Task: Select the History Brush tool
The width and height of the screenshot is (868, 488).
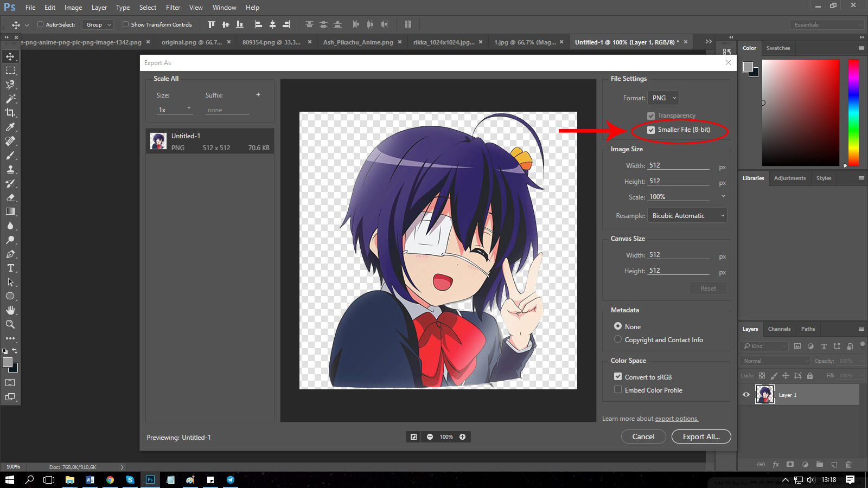Action: coord(10,183)
